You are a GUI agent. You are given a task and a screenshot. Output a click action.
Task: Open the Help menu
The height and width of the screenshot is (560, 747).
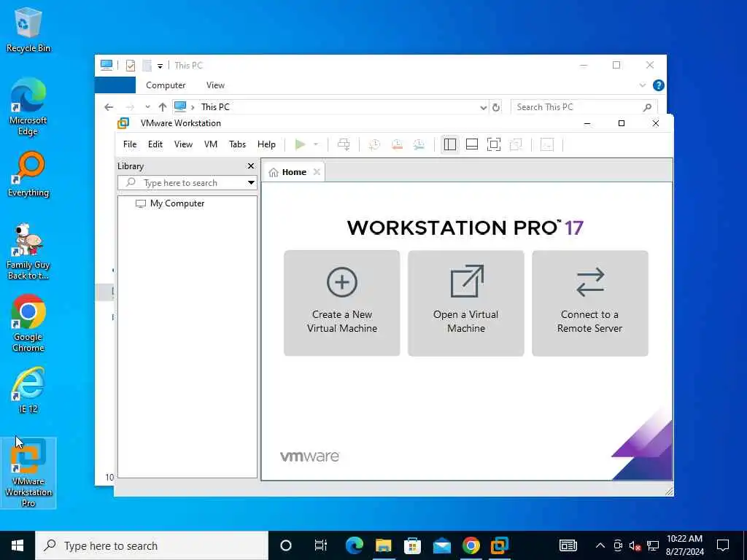(x=266, y=144)
